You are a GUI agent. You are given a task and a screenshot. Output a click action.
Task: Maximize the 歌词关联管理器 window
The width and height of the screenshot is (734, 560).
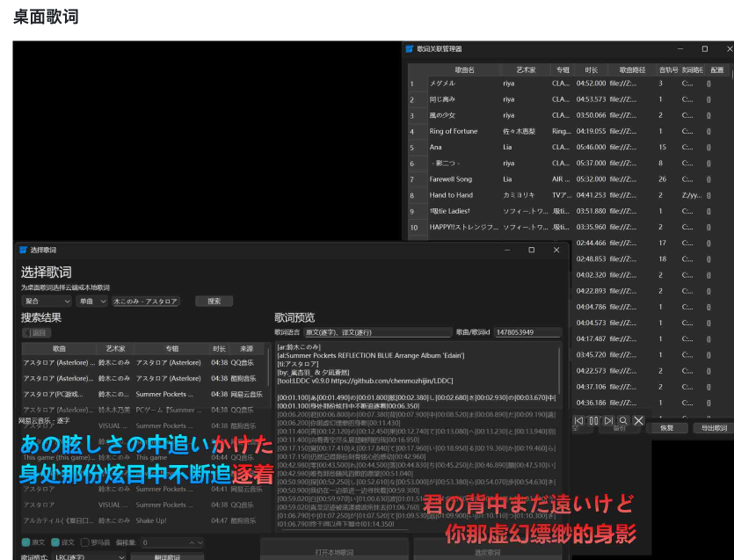pos(704,49)
